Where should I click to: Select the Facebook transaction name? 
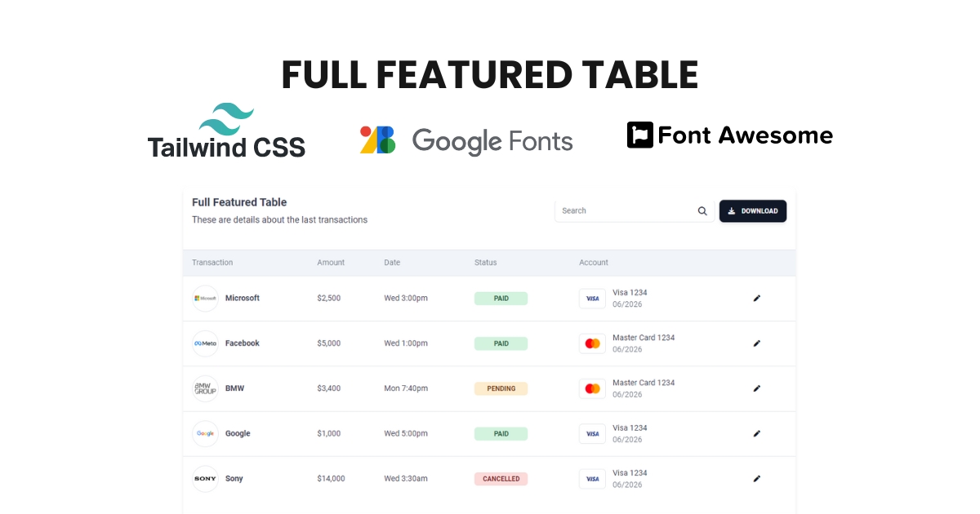click(243, 343)
